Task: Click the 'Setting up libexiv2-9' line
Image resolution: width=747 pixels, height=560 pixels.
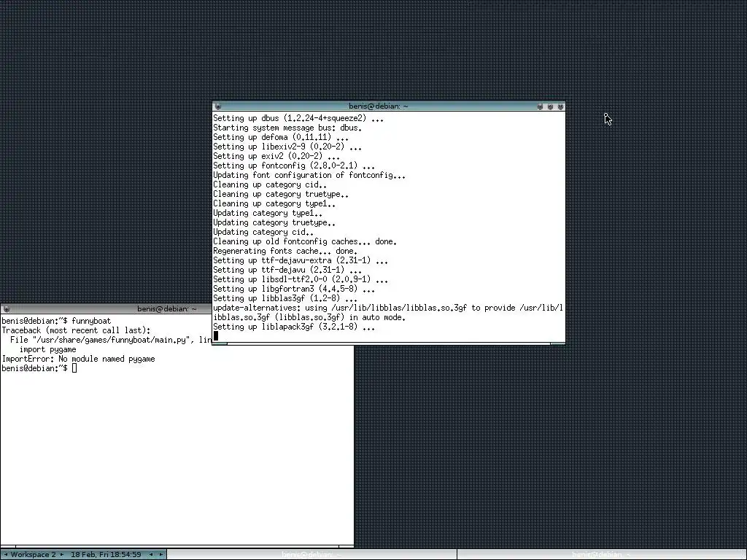Action: pyautogui.click(x=287, y=147)
